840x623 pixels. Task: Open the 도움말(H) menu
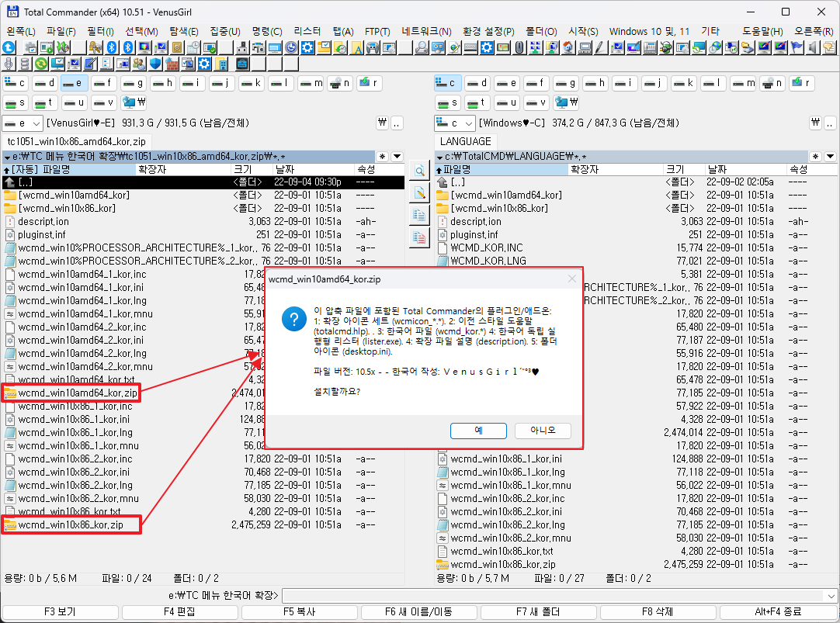coord(762,32)
